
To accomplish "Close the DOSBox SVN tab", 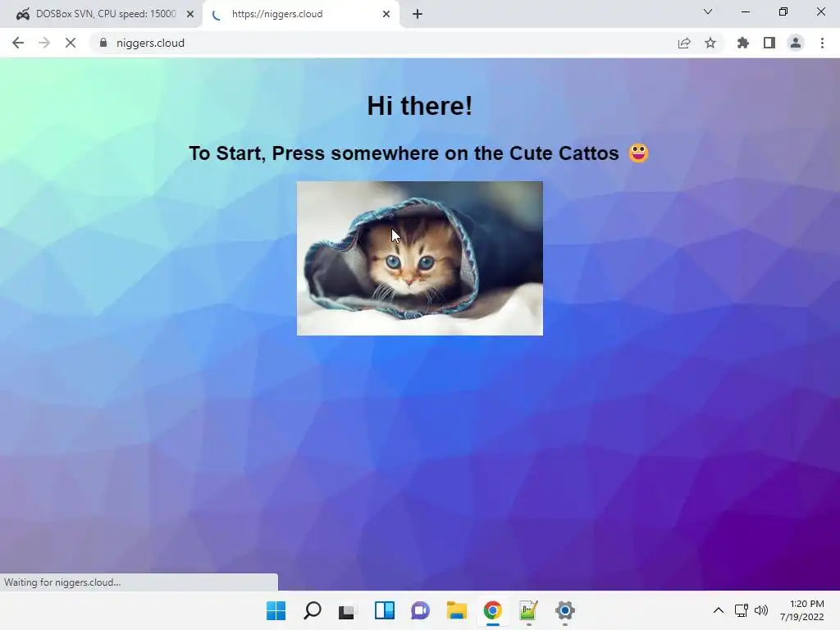I will click(x=190, y=14).
